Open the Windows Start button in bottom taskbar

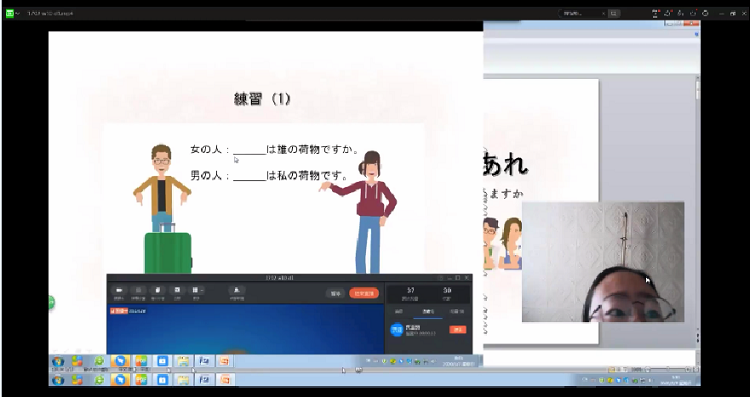coord(58,380)
